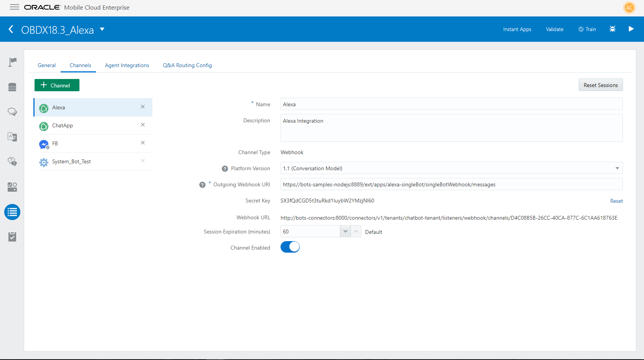Edit the Outgoing Webhook URI field
The width and height of the screenshot is (644, 360).
click(451, 184)
